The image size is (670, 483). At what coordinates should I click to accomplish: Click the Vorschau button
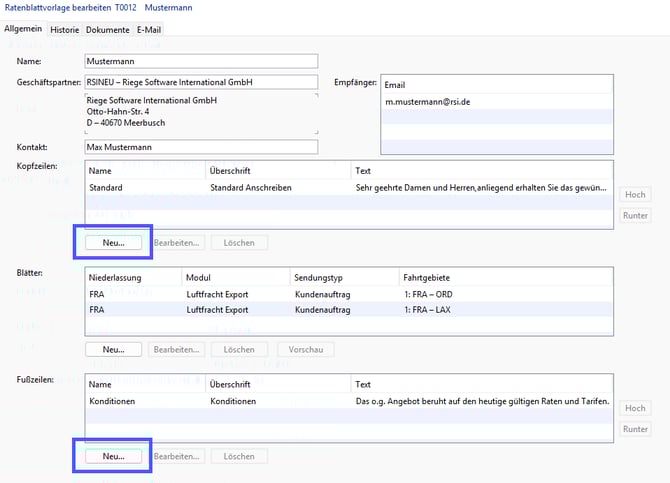click(304, 349)
